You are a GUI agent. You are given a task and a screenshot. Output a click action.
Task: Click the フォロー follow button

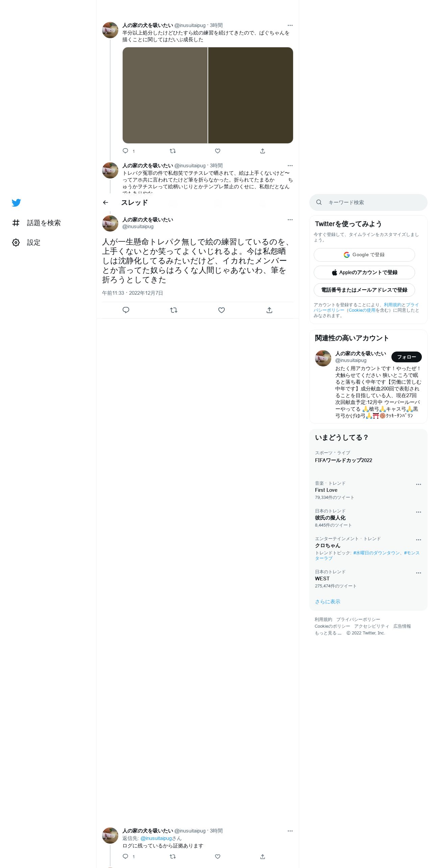407,357
